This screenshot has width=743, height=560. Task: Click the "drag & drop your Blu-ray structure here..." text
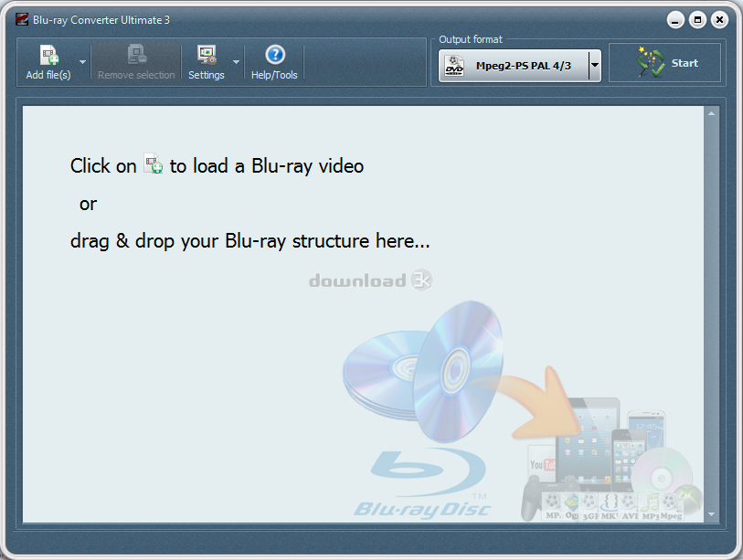[x=249, y=240]
